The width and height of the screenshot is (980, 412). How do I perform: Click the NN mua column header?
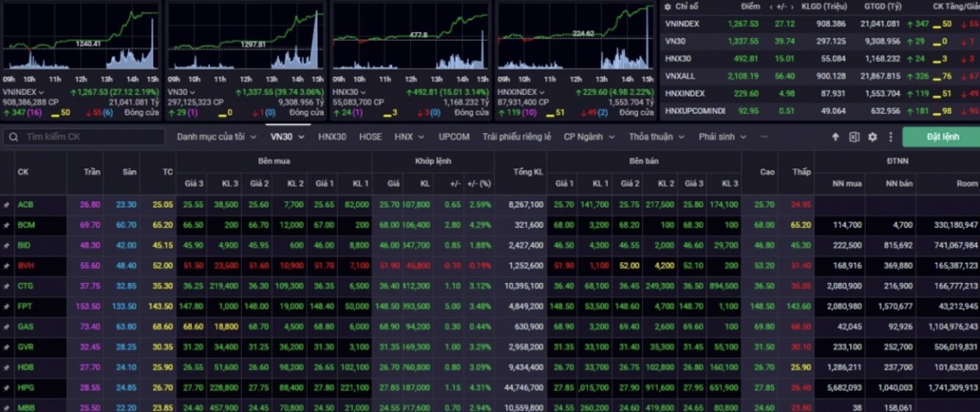coord(848,183)
